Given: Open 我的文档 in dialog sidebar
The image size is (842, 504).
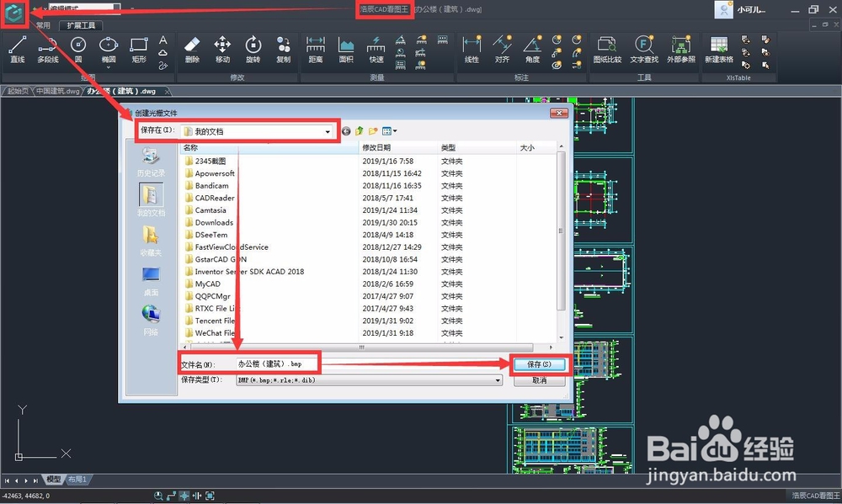Looking at the screenshot, I should click(x=151, y=199).
